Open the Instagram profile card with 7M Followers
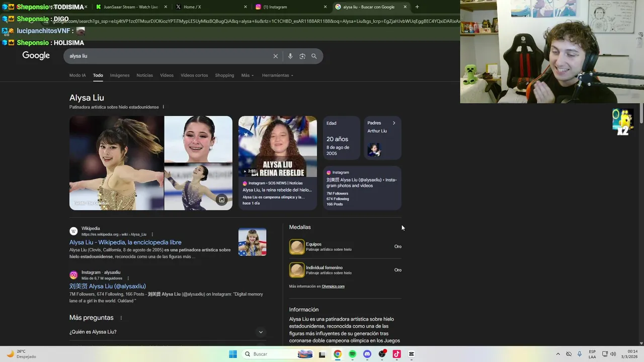 coord(362,189)
